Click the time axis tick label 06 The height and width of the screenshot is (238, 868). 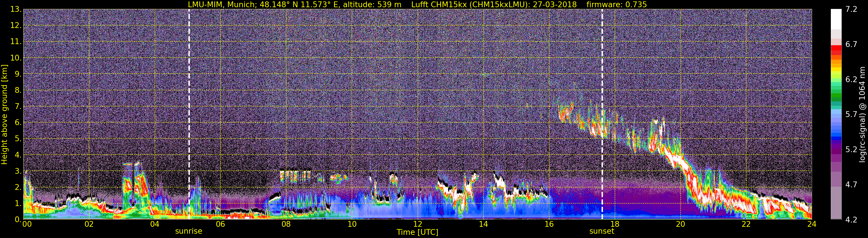pyautogui.click(x=220, y=224)
